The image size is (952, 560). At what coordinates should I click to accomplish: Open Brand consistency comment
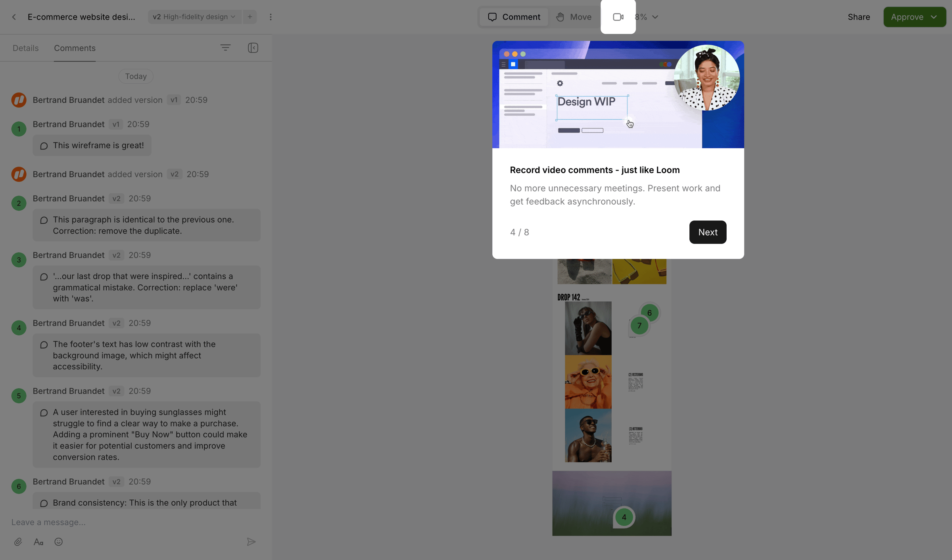tap(147, 501)
